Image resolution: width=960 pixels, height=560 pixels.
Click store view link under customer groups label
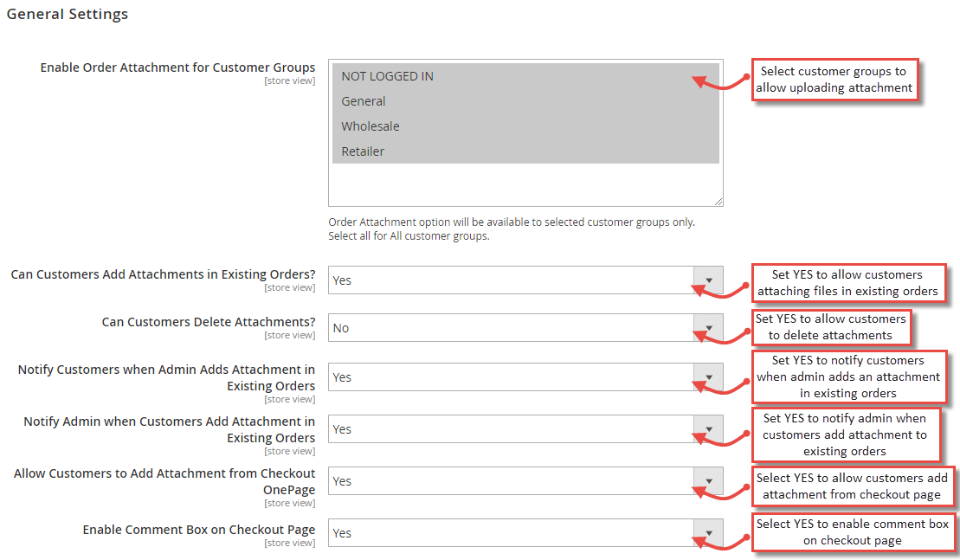pos(290,80)
